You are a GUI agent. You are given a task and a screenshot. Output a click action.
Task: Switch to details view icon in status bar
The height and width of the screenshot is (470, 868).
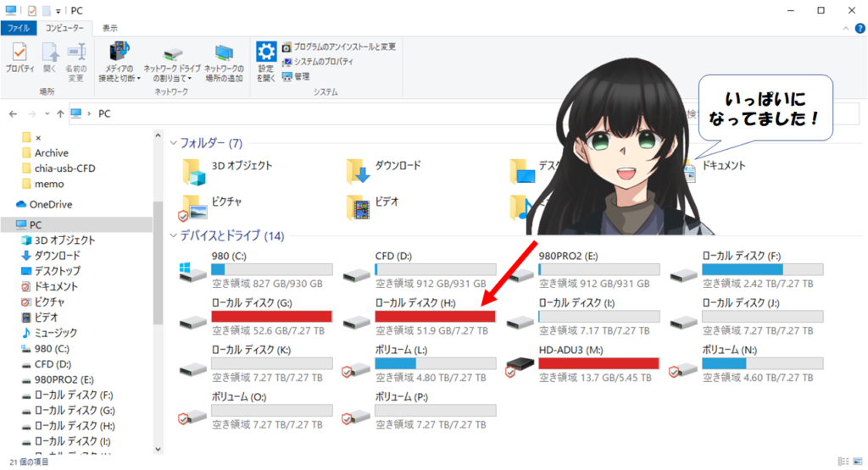pos(843,462)
